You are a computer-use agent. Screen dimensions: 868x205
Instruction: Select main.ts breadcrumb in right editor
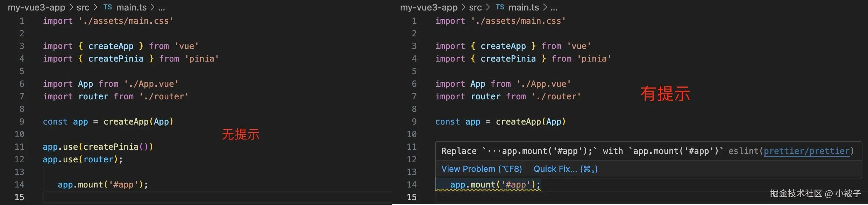point(524,7)
